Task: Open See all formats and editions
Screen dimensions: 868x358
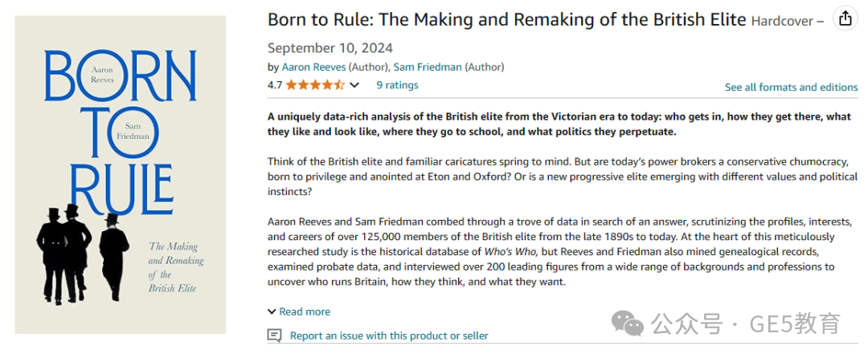Action: (x=792, y=87)
